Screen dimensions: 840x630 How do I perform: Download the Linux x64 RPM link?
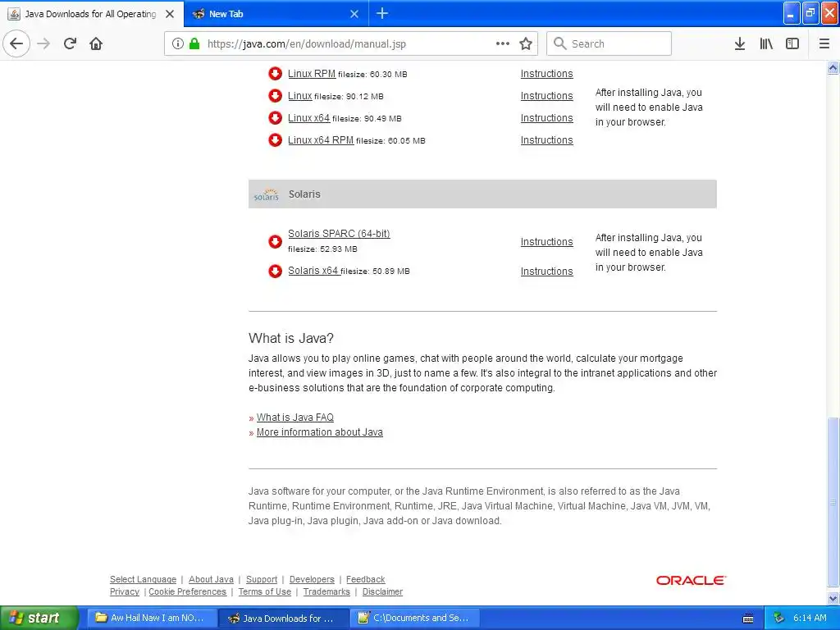[x=321, y=139]
